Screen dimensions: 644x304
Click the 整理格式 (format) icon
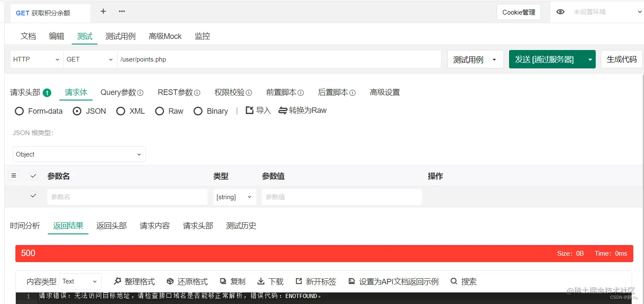pyautogui.click(x=117, y=281)
